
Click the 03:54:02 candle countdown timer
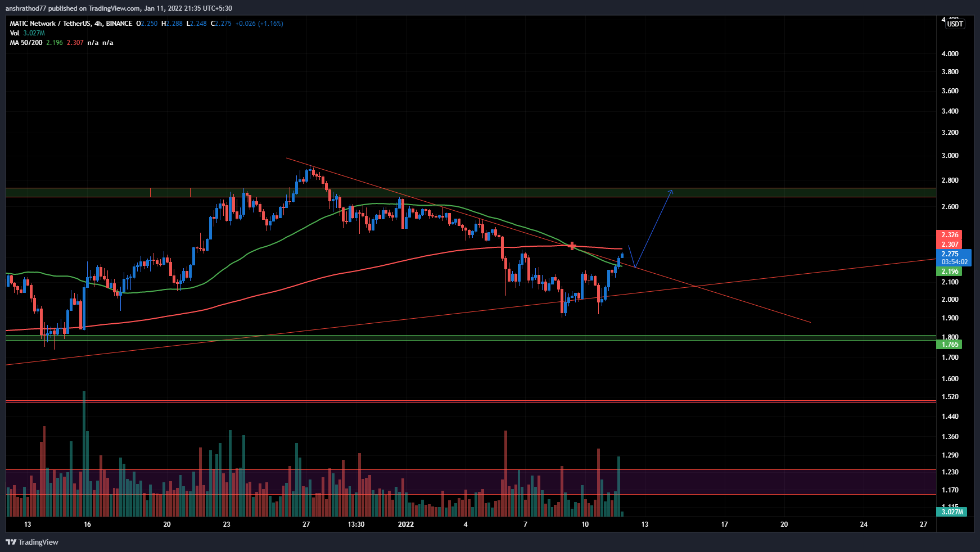(954, 262)
